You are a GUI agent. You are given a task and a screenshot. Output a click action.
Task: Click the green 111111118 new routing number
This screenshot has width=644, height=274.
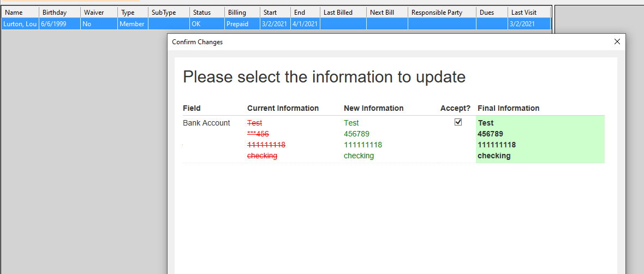[363, 145]
